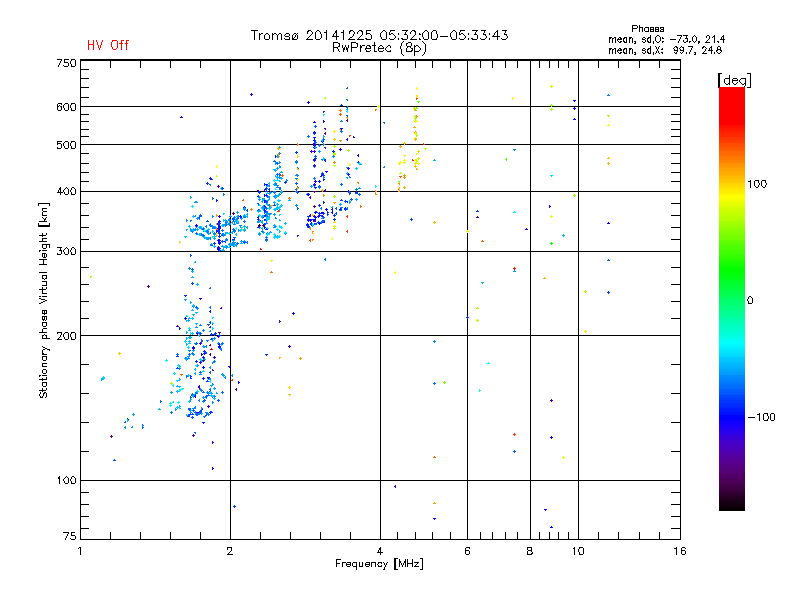
Task: Click the x-axis 2 tick label
Action: point(230,551)
